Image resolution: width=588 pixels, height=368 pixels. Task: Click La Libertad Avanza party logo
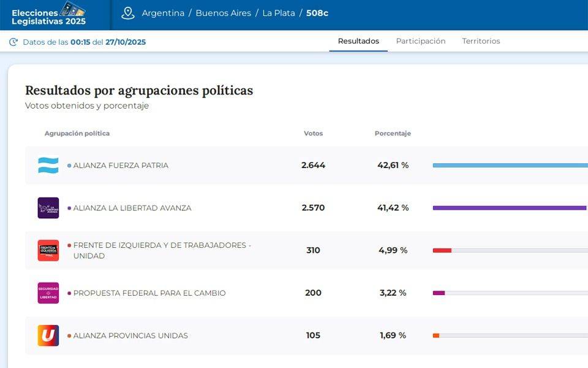tap(48, 208)
